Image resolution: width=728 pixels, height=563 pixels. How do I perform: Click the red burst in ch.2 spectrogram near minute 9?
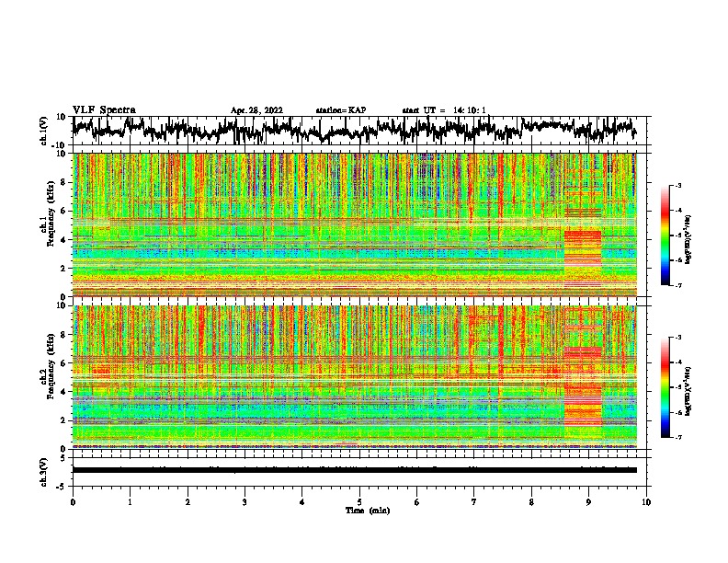pyautogui.click(x=583, y=385)
